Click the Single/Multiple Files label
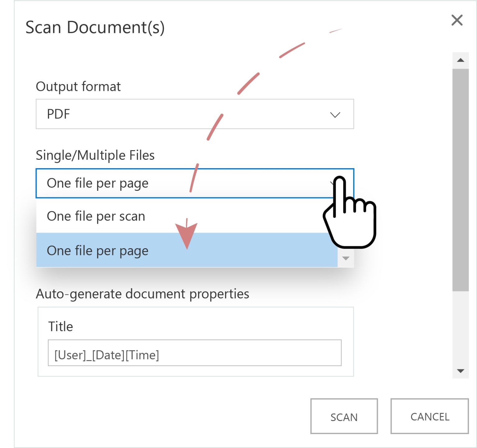This screenshot has height=448, width=477. [95, 155]
